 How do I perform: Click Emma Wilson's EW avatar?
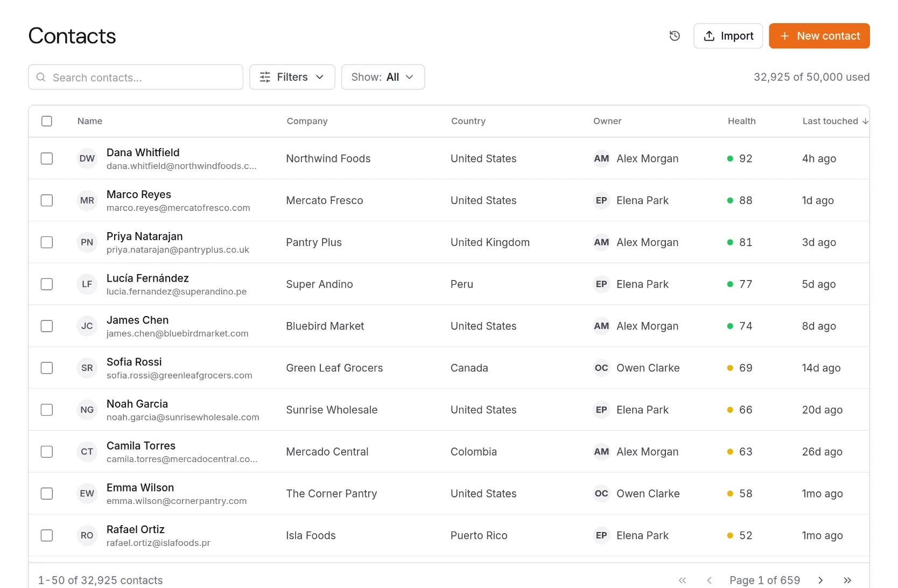coord(87,494)
